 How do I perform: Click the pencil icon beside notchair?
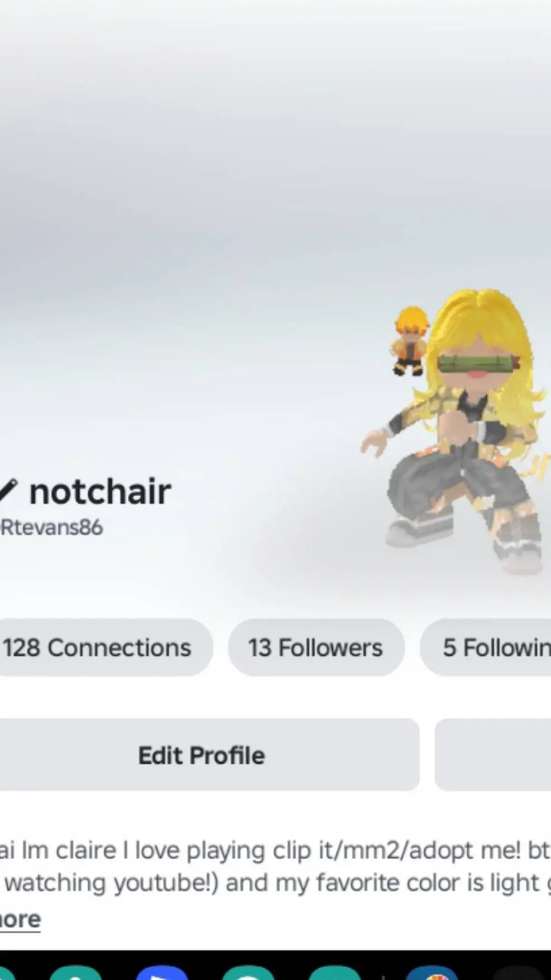pos(7,491)
